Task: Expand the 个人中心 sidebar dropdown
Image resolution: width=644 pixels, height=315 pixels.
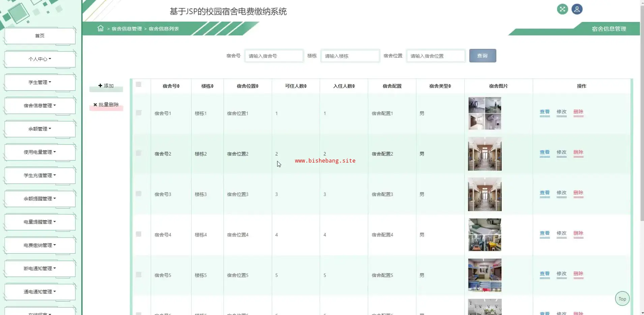Action: tap(40, 59)
